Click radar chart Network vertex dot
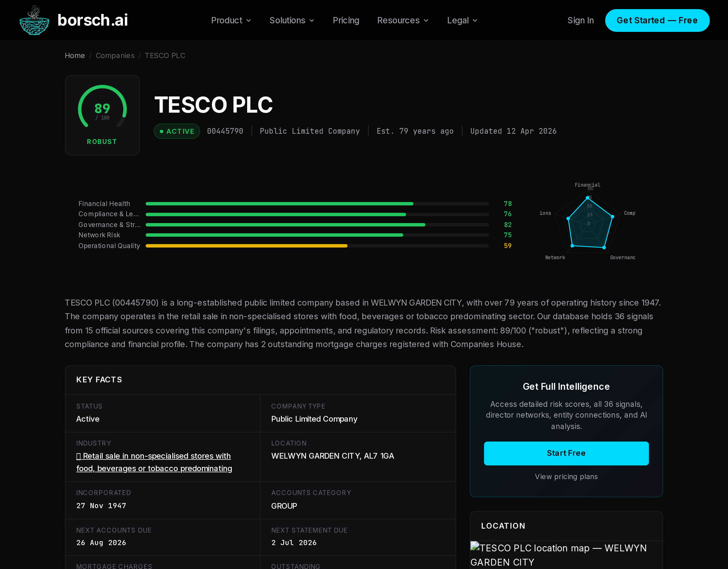 tap(572, 246)
